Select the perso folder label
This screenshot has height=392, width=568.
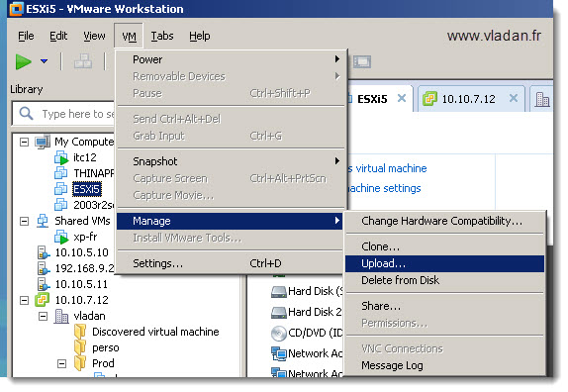(106, 347)
